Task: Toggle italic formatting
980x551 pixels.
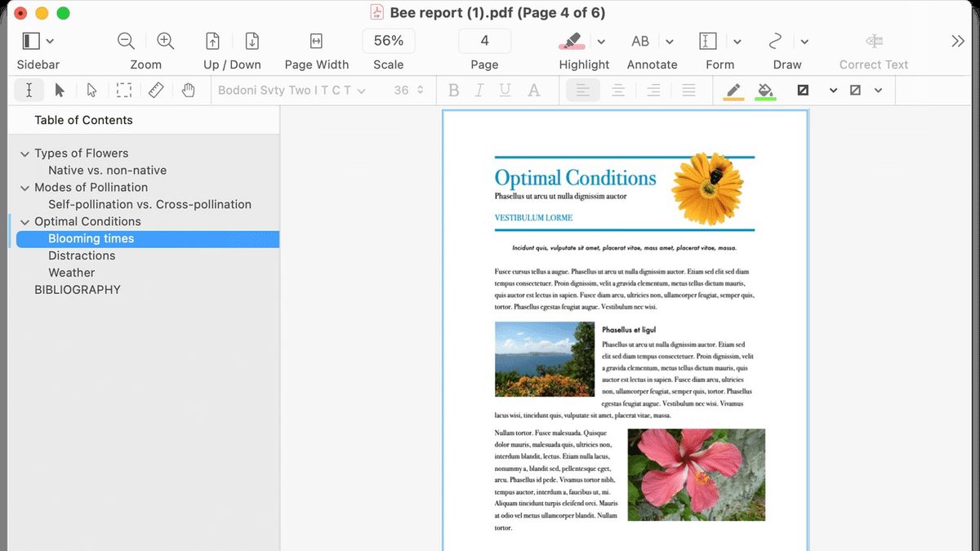Action: tap(479, 90)
